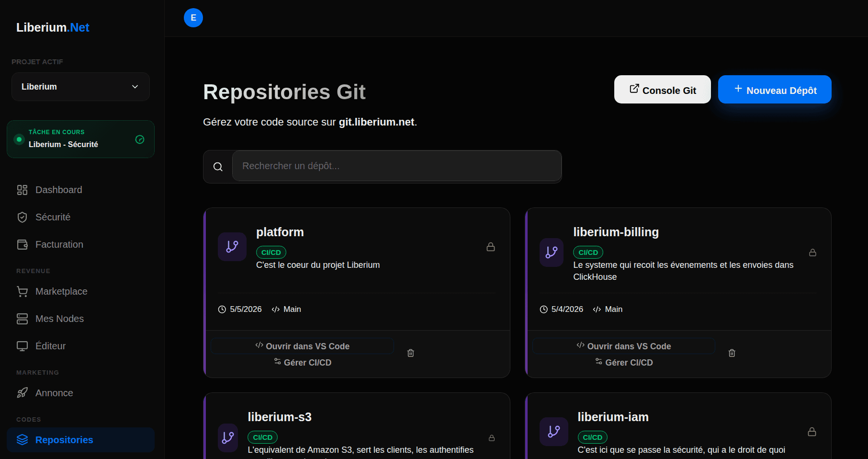Screen dimensions: 868x459
Task: Navigate to Marketplace
Action: [80, 291]
